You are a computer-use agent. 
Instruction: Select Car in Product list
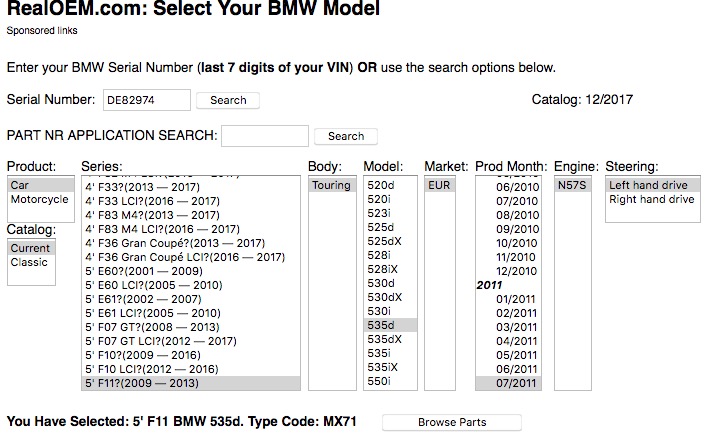pos(20,185)
